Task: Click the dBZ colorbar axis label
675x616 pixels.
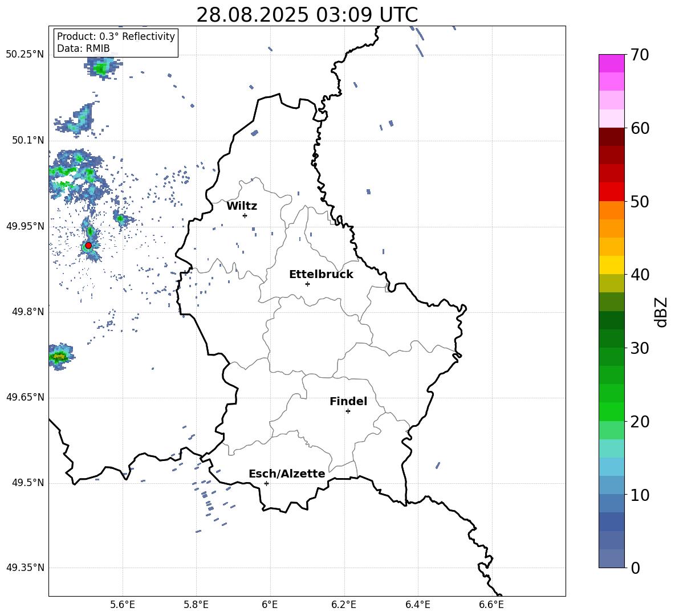Action: 660,312
